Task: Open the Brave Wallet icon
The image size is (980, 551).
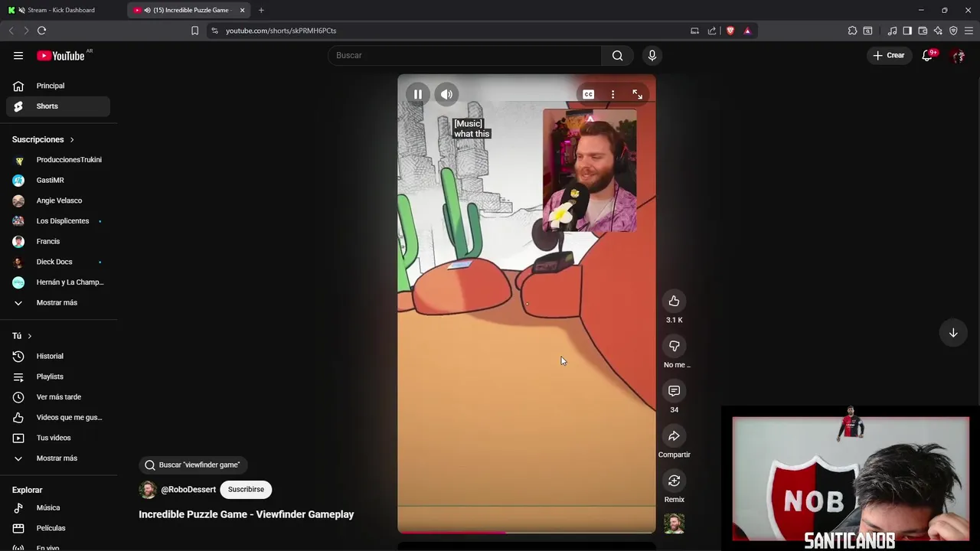Action: pos(923,31)
